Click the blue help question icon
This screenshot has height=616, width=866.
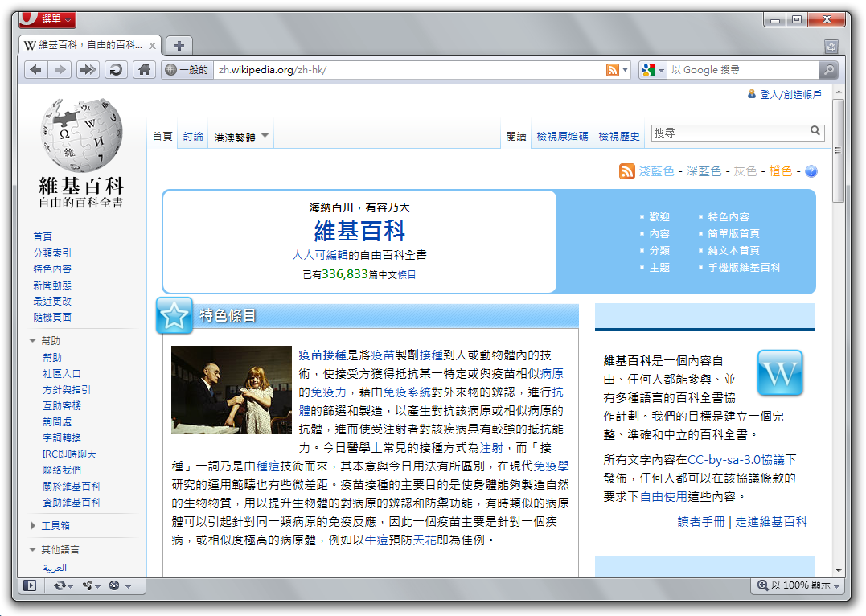[x=811, y=171]
